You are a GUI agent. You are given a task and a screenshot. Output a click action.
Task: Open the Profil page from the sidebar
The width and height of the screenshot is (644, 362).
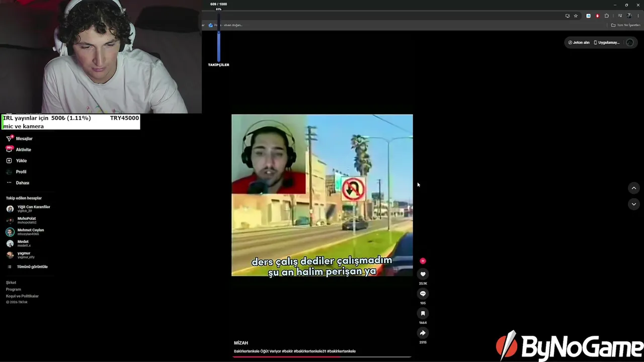tap(17, 171)
